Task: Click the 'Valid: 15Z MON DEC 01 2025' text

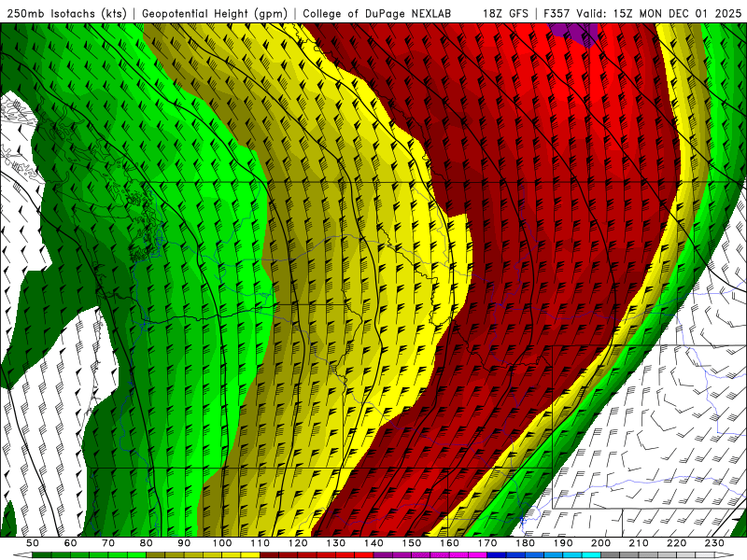Action: click(x=659, y=14)
